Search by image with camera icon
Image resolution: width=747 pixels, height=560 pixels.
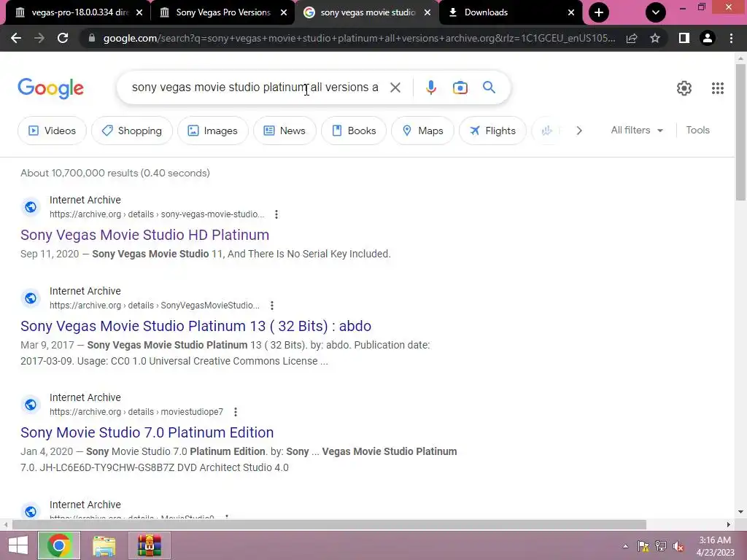coord(460,87)
